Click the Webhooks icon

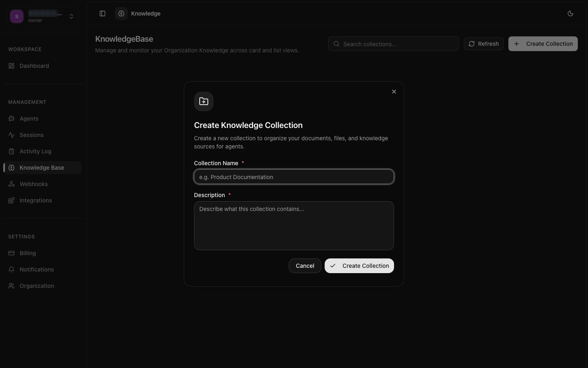tap(11, 184)
